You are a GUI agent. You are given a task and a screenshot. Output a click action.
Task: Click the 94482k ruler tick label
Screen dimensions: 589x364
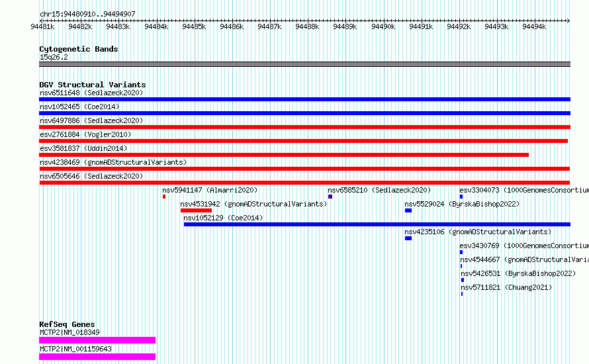click(x=80, y=26)
